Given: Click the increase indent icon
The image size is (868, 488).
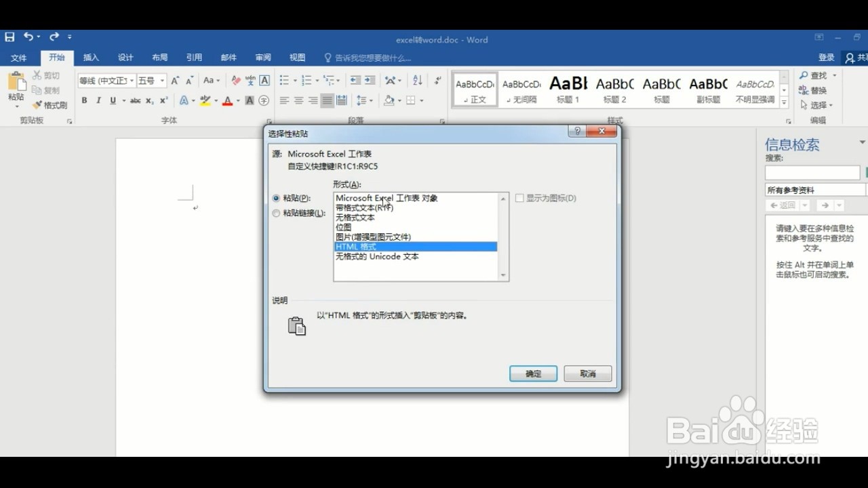Looking at the screenshot, I should [x=370, y=80].
